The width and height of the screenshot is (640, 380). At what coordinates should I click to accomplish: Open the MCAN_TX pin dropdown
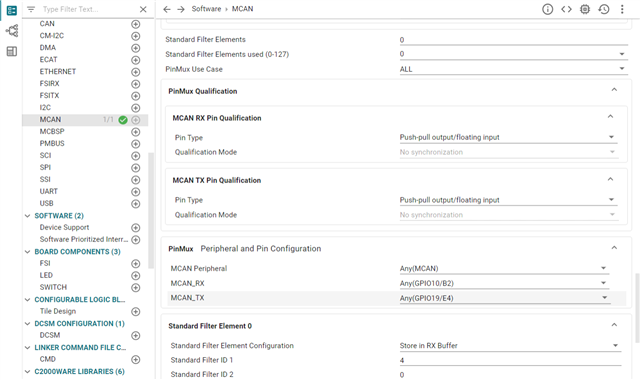tap(505, 298)
